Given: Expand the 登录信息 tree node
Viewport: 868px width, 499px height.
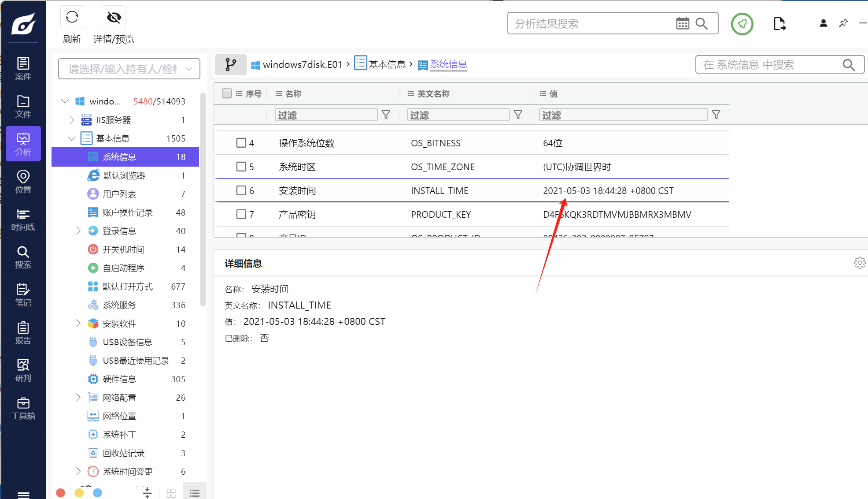Looking at the screenshot, I should click(x=78, y=231).
